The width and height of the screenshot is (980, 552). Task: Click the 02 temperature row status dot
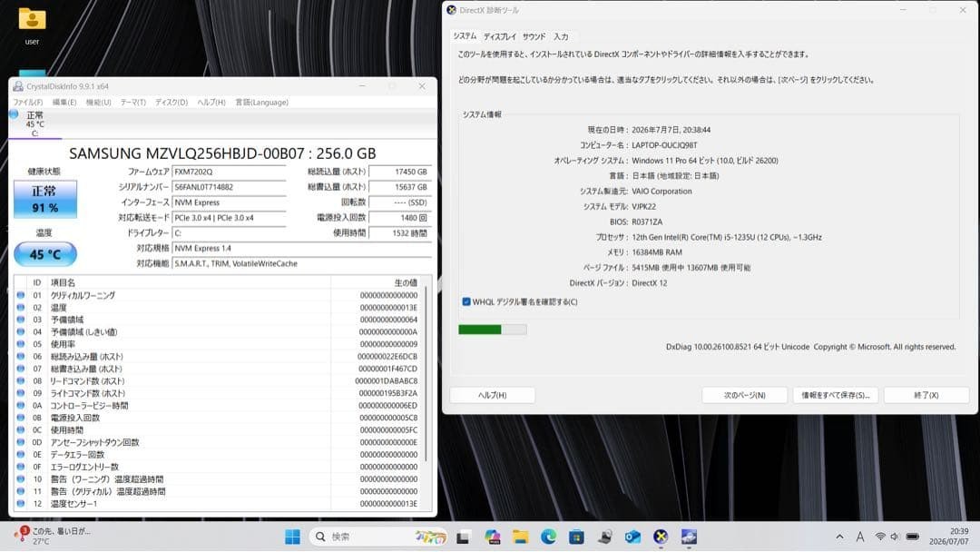pos(21,308)
